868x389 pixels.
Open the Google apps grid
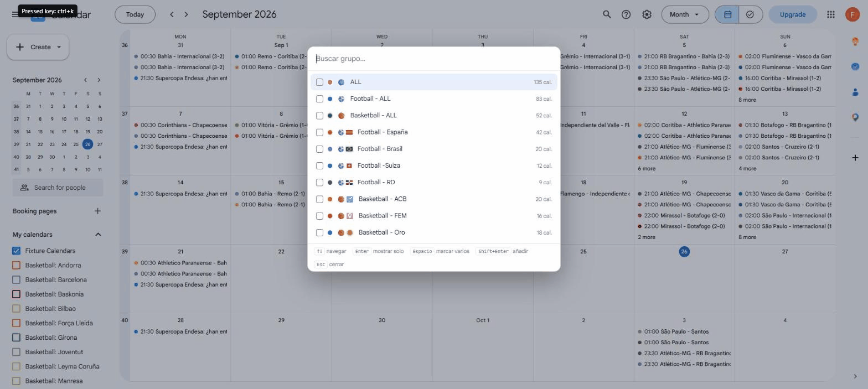click(831, 14)
